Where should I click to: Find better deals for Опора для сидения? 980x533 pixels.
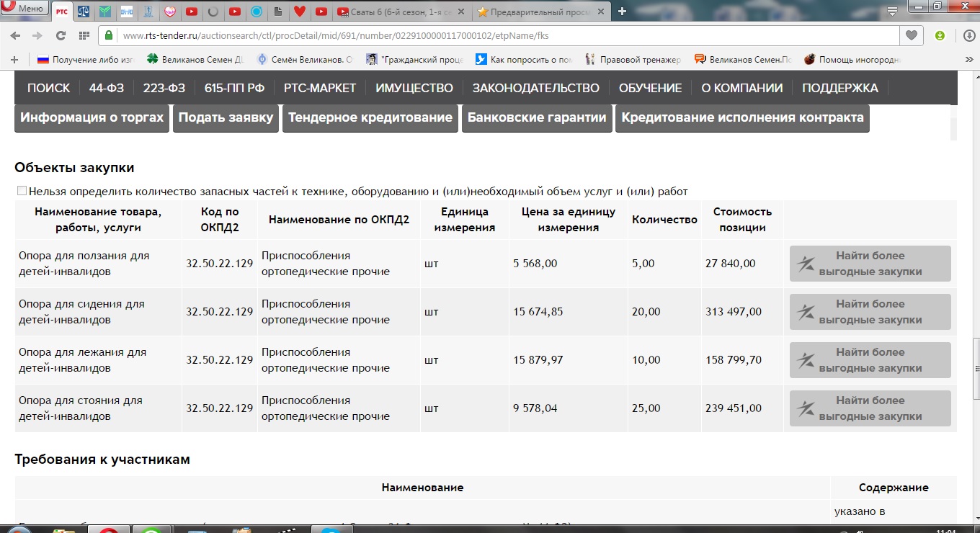point(870,312)
